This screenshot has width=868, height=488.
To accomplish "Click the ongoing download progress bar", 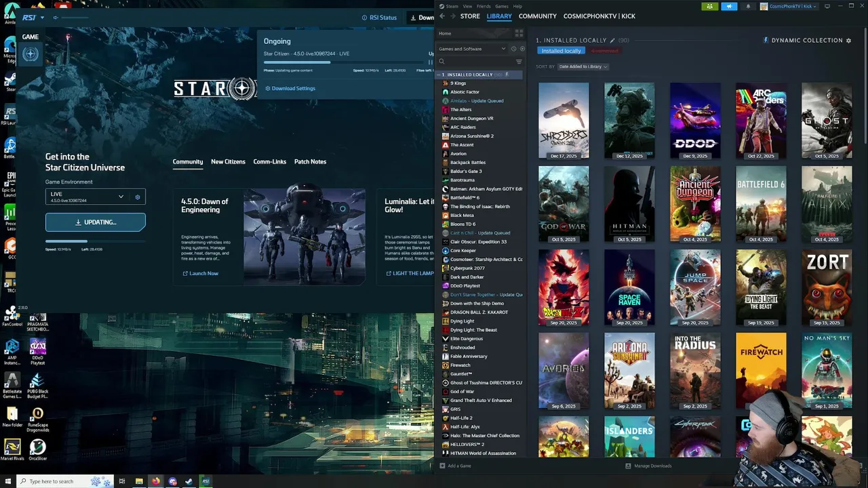I will [x=342, y=62].
